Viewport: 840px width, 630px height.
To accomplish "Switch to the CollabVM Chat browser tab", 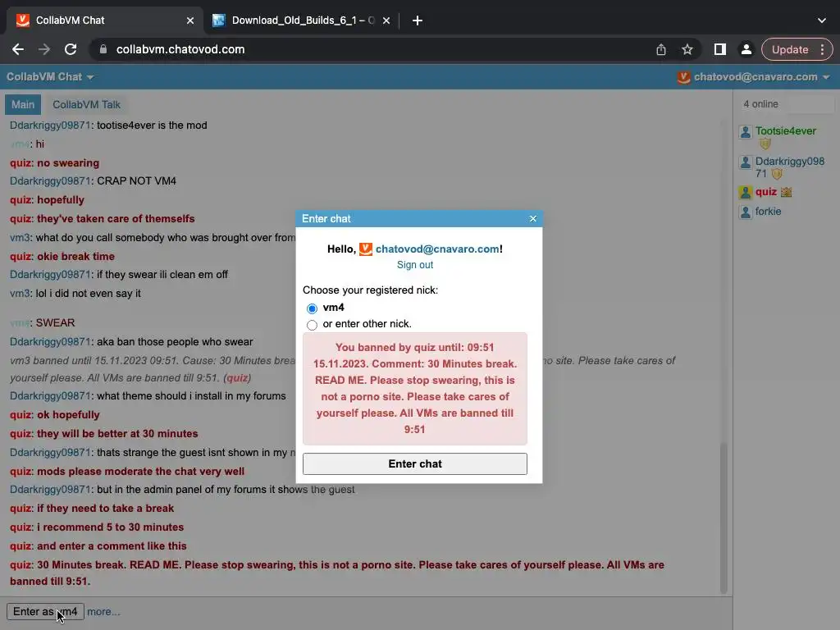I will [x=105, y=21].
